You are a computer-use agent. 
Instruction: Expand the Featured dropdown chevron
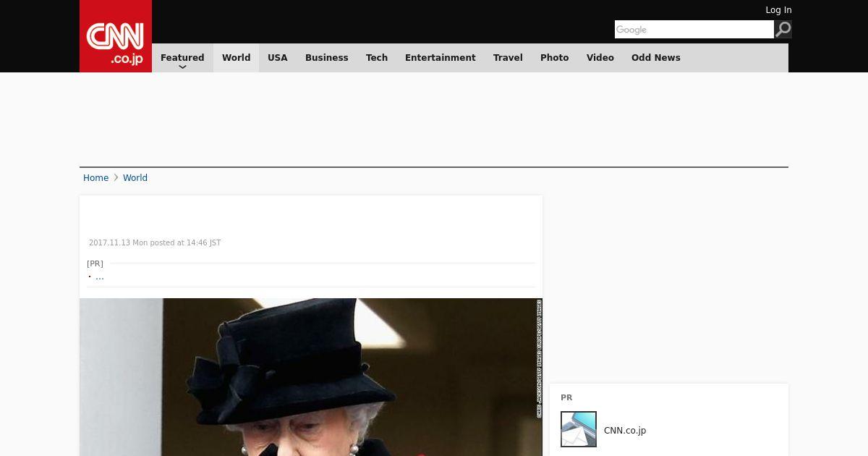(182, 67)
